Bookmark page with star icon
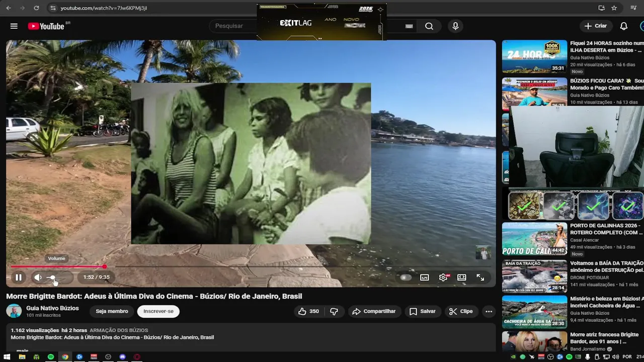This screenshot has height=362, width=644. click(614, 8)
